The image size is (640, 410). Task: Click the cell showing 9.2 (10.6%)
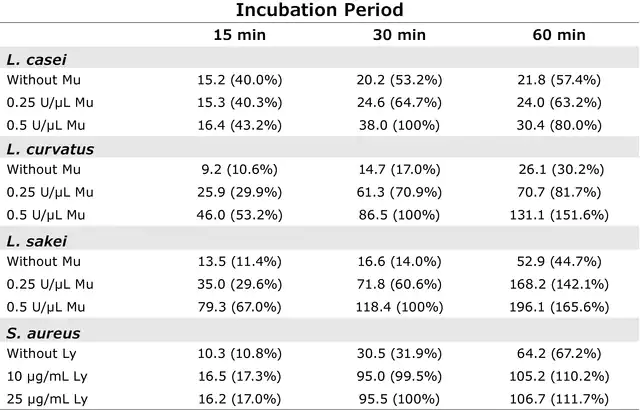(238, 170)
